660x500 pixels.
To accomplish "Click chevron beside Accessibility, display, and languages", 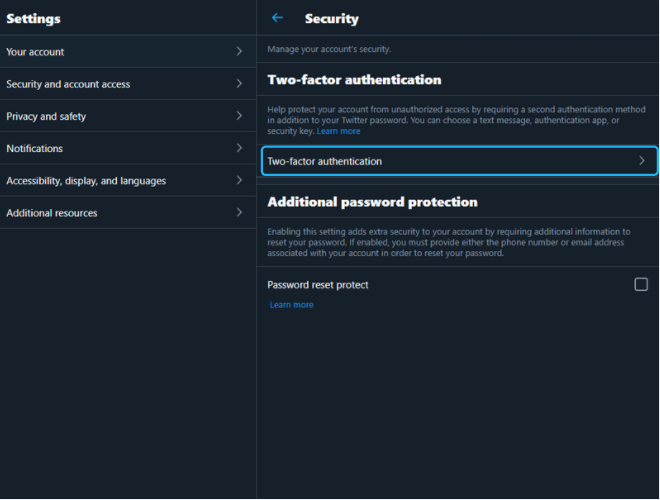I will (x=239, y=180).
